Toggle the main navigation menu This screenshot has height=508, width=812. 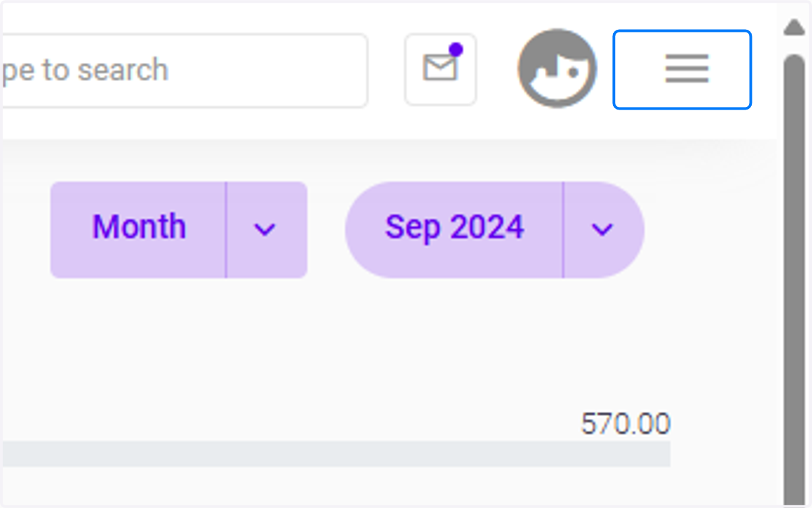(682, 69)
